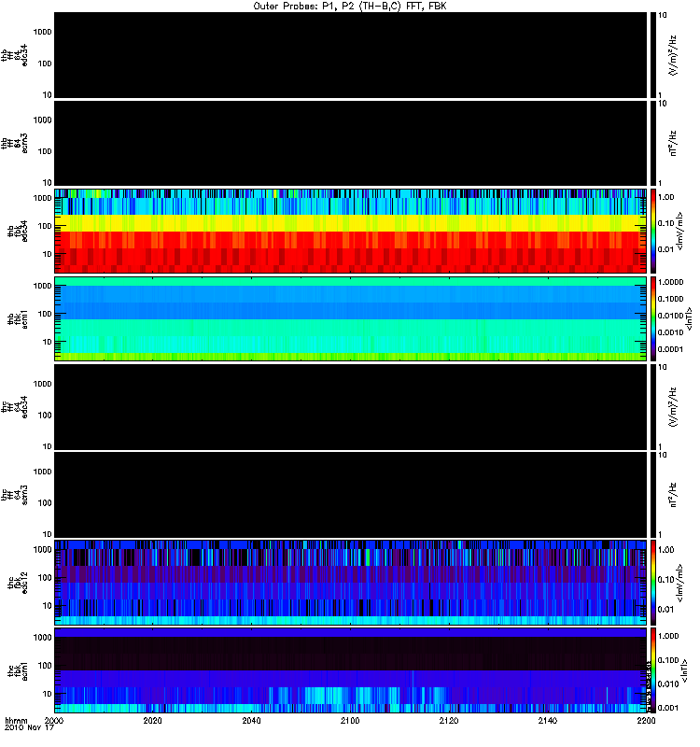Click the '2200' time axis label
This screenshot has width=700, height=747.
(x=646, y=720)
